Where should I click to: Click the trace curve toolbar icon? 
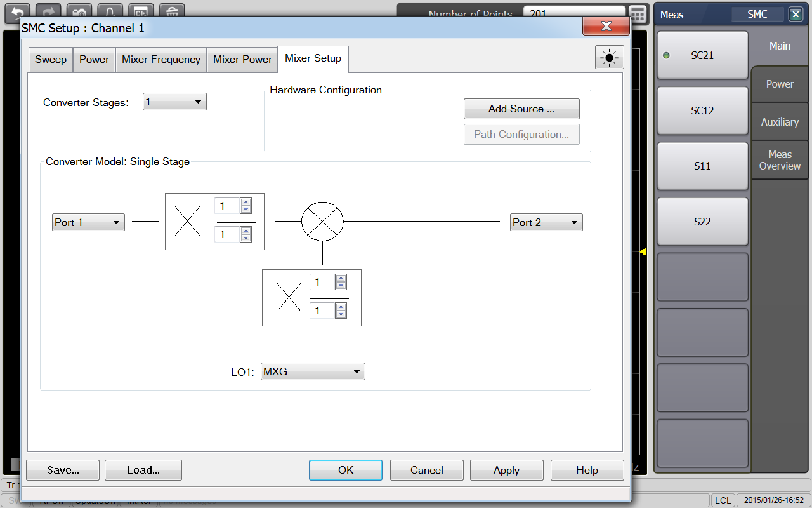pos(110,11)
